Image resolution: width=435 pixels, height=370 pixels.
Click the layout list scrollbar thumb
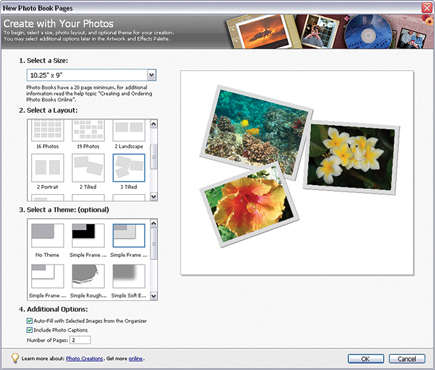(x=154, y=157)
